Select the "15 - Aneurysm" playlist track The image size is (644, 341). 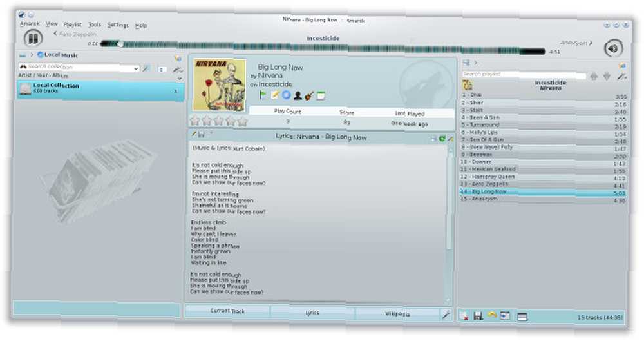(543, 199)
